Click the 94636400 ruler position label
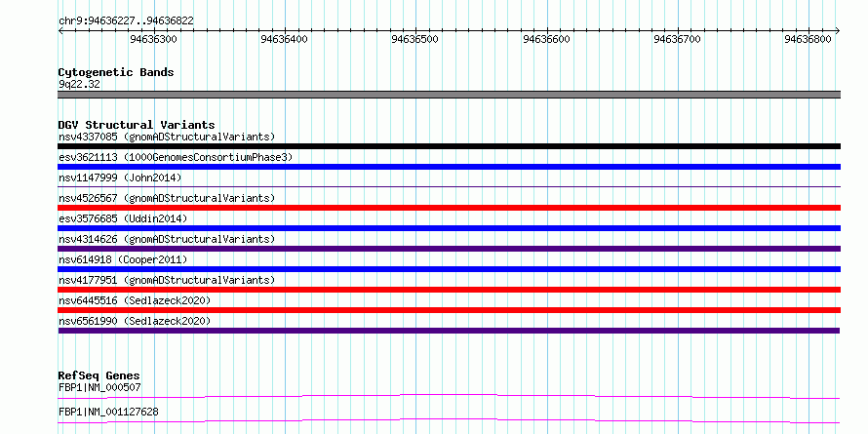Image resolution: width=868 pixels, height=434 pixels. (285, 39)
